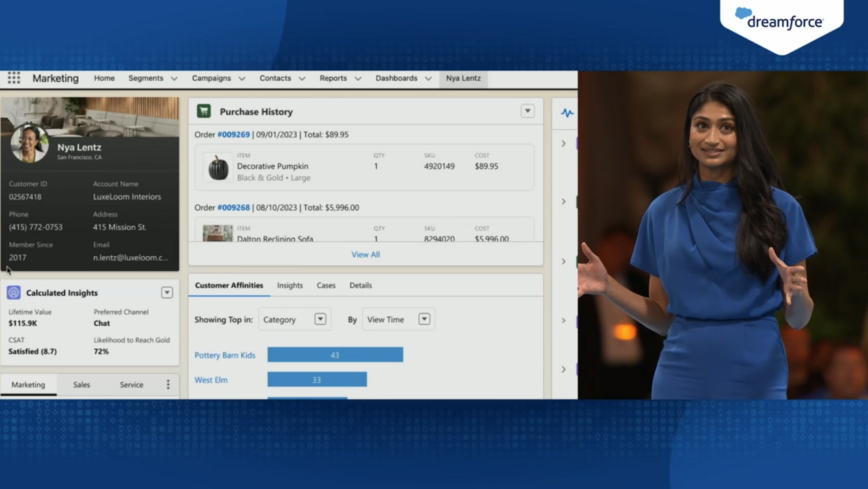Expand the Campaigns nav dropdown arrow

pos(242,79)
